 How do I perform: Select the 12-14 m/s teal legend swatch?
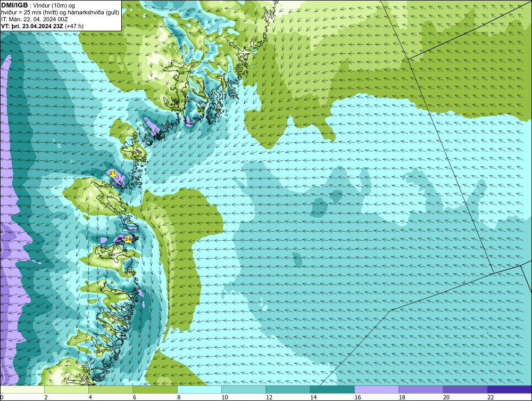pos(288,389)
